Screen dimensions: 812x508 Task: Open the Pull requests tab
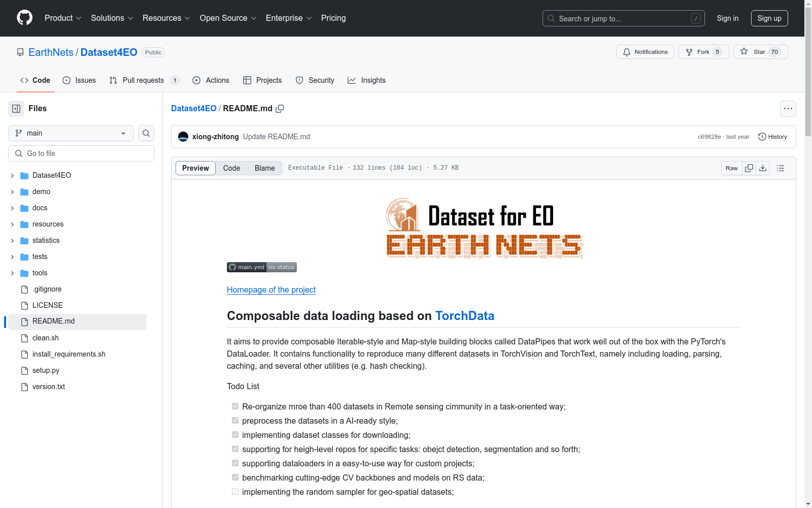(x=144, y=80)
